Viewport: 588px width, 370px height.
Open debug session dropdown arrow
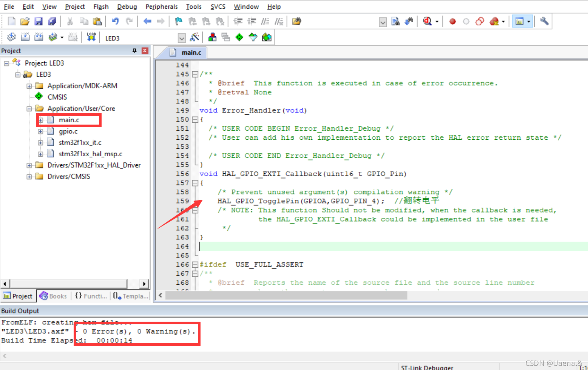(x=437, y=22)
